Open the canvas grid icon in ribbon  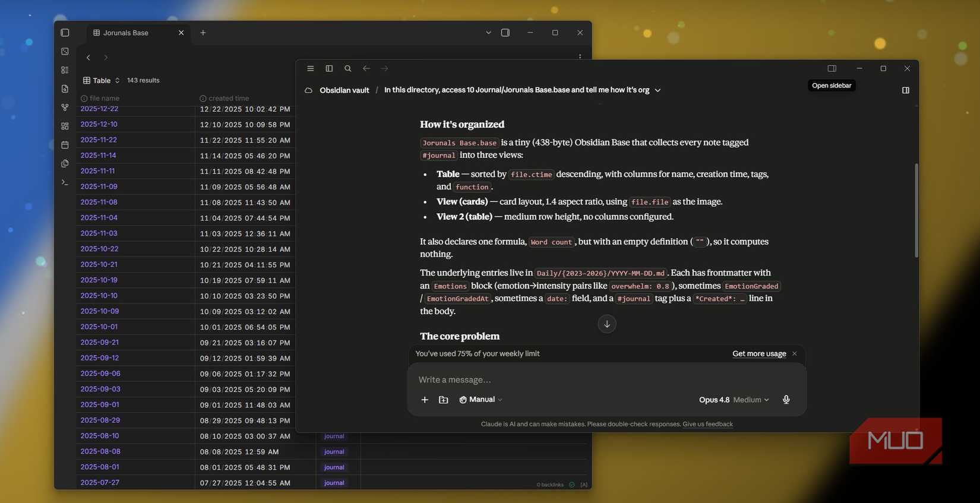coord(65,126)
